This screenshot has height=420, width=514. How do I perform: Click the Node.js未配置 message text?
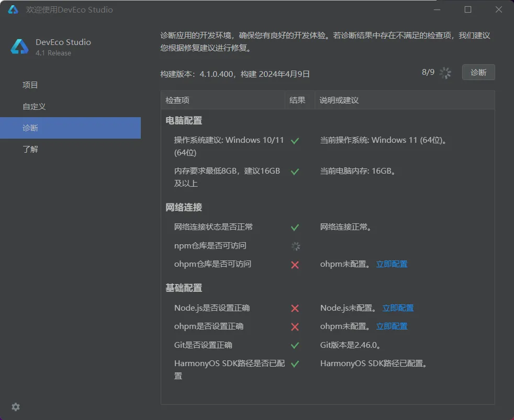tap(349, 308)
